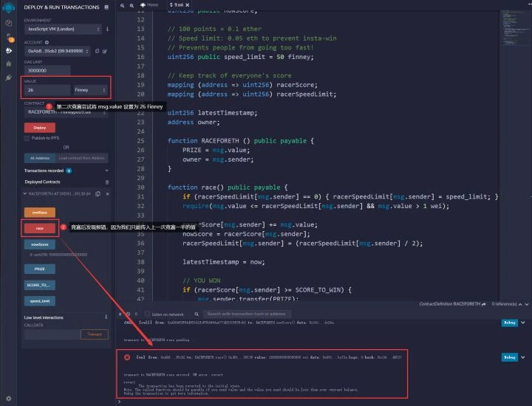This screenshot has height=406, width=532.
Task: Click red race function button
Action: (40, 228)
